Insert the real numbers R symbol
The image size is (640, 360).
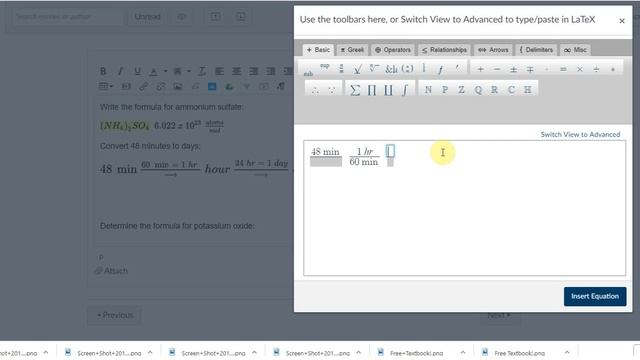point(494,89)
